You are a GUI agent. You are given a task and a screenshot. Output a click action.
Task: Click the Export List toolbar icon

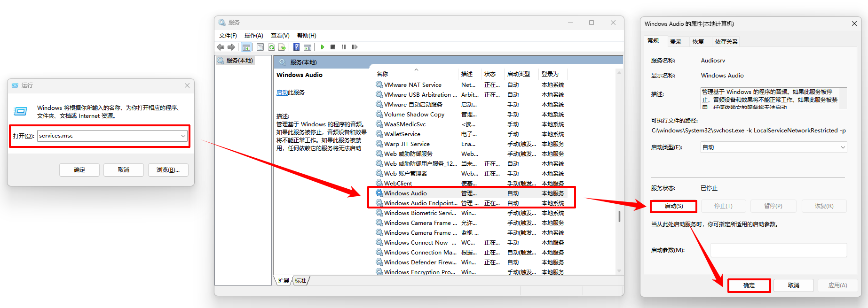[282, 47]
